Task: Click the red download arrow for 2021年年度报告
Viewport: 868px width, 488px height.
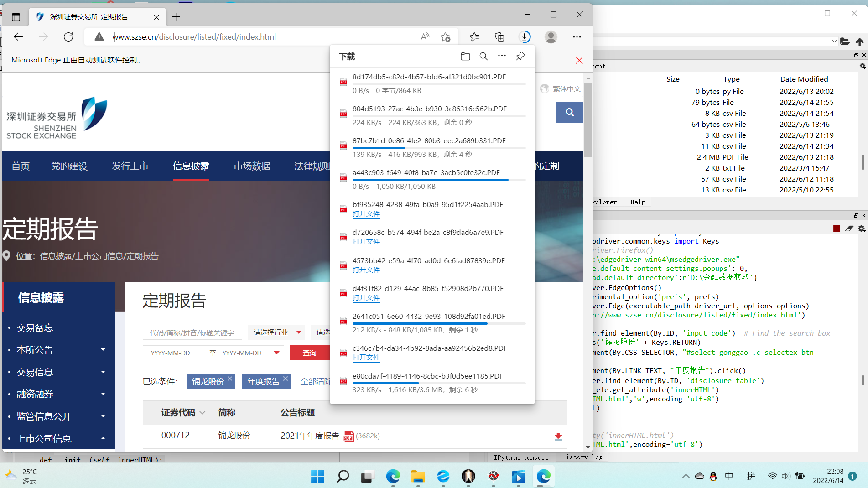Action: point(558,436)
